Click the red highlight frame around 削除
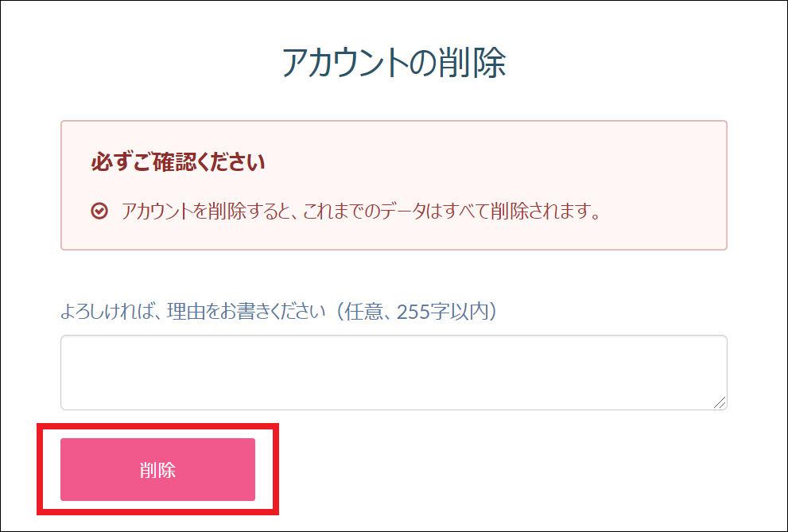The width and height of the screenshot is (788, 532). 157,426
